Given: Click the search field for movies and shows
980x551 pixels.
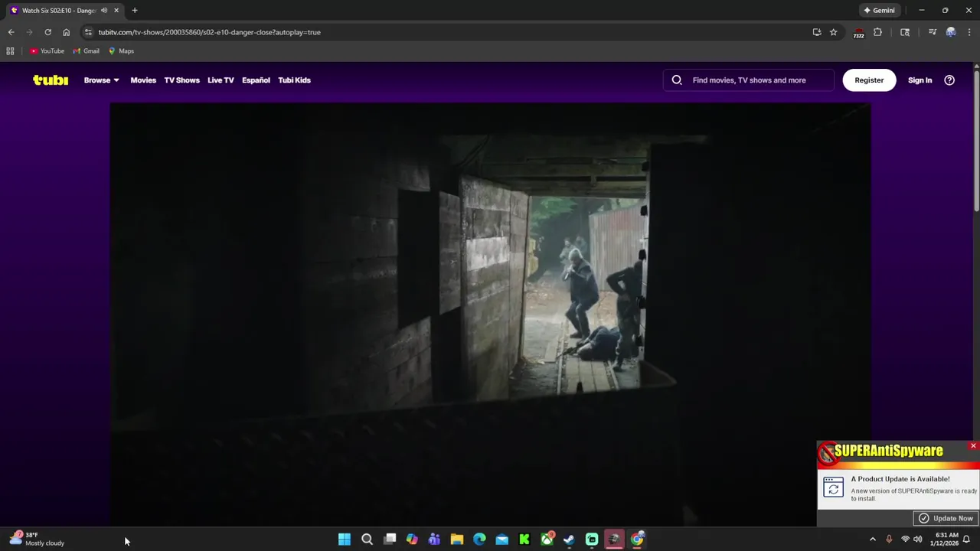Looking at the screenshot, I should pyautogui.click(x=749, y=80).
